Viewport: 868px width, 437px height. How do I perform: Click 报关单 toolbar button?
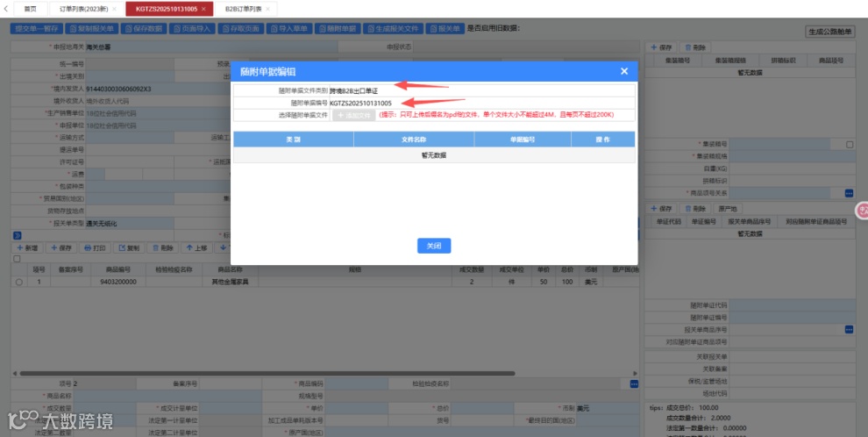coord(445,29)
